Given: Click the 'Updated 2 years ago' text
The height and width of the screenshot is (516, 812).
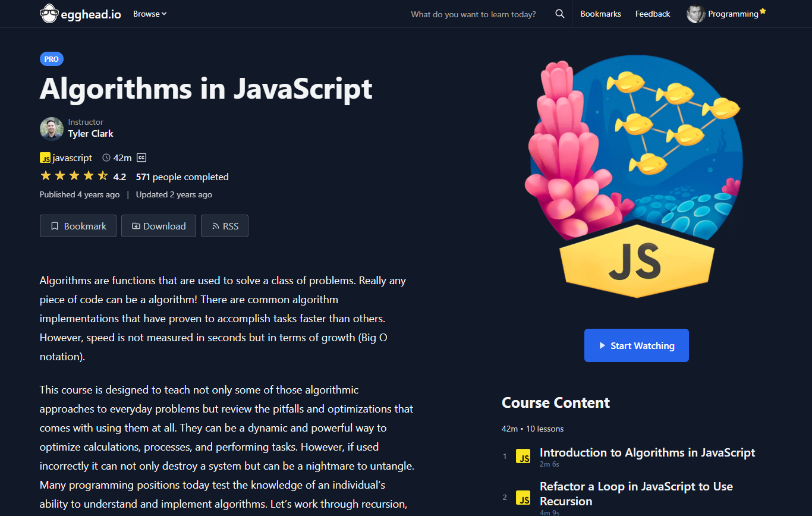Looking at the screenshot, I should [174, 194].
